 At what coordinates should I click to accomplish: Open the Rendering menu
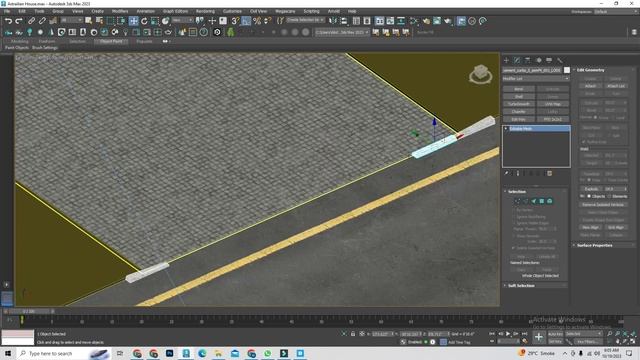point(205,11)
